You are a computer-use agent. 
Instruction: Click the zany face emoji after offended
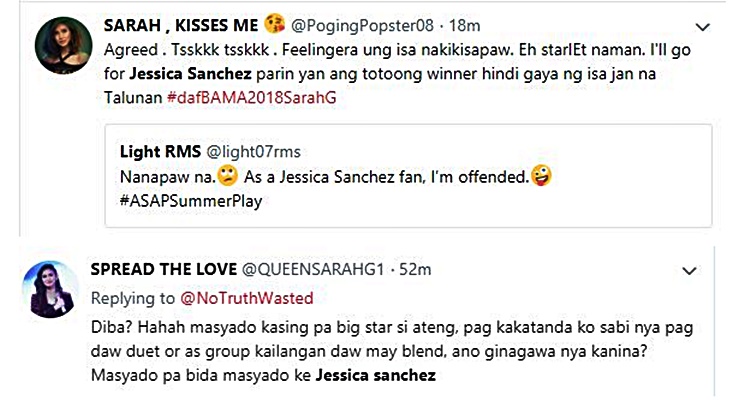click(545, 175)
